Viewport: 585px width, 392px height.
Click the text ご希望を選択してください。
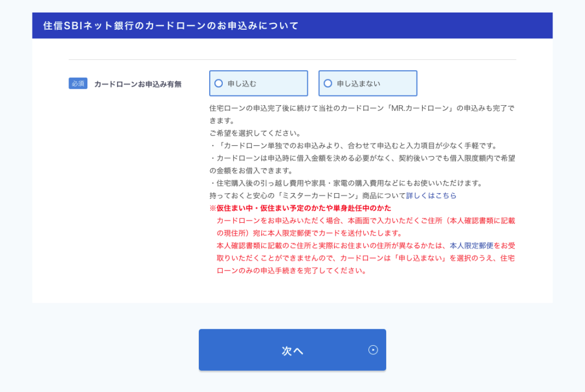pyautogui.click(x=255, y=133)
